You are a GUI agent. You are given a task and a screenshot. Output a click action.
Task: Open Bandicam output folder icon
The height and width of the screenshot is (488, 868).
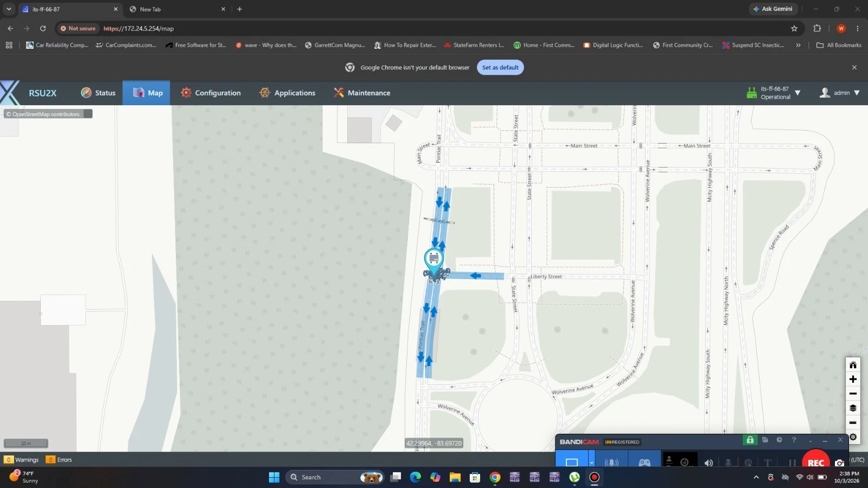[765, 440]
